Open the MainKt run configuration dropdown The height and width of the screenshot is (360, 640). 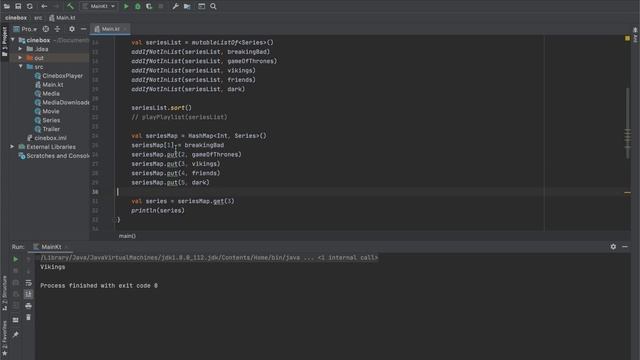(99, 6)
